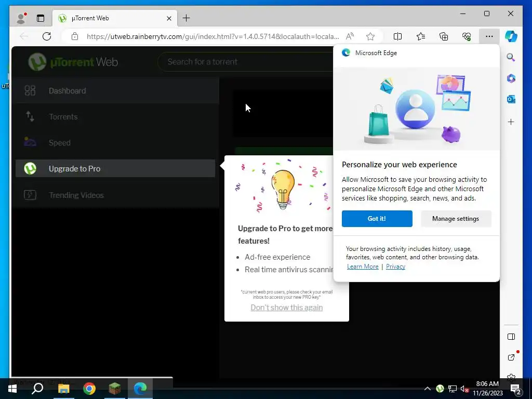
Task: Select Upgrade to Pro in sidebar
Action: 115,168
